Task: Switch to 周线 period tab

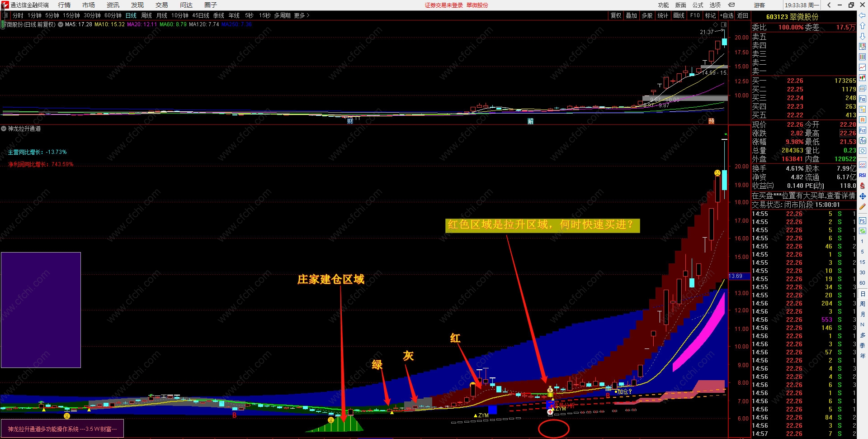Action: 146,15
